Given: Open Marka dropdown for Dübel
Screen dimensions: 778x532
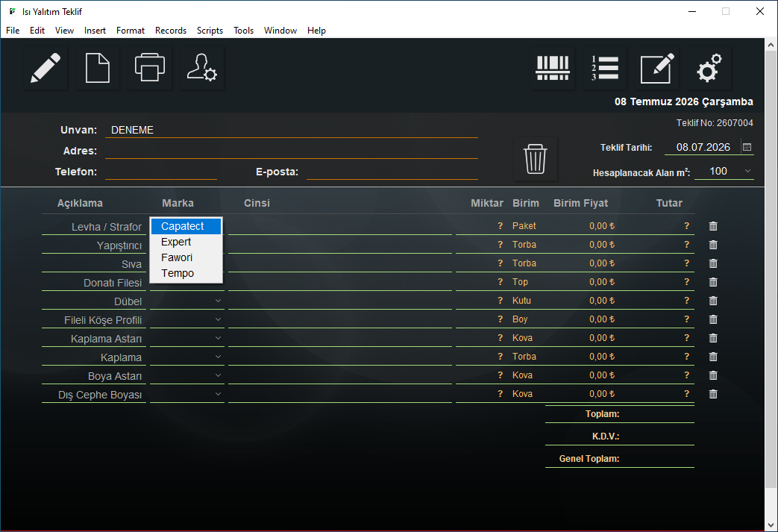Looking at the screenshot, I should click(218, 301).
